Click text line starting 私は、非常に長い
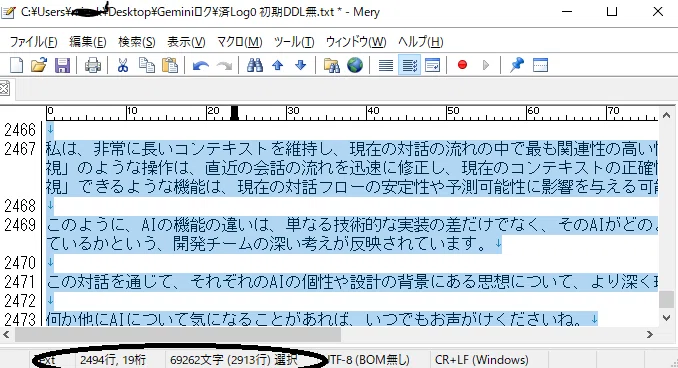 (352, 149)
